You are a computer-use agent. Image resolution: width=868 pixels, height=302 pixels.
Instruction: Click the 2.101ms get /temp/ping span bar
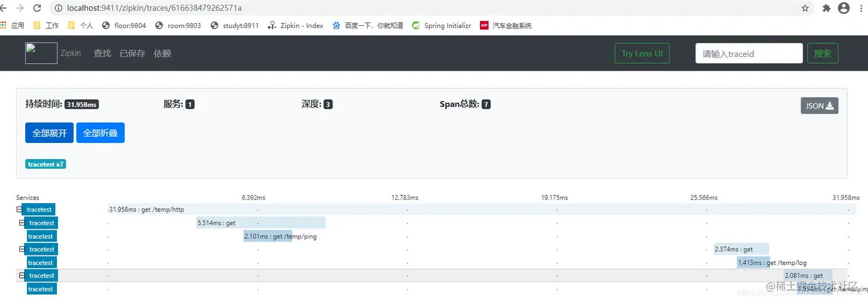point(268,237)
